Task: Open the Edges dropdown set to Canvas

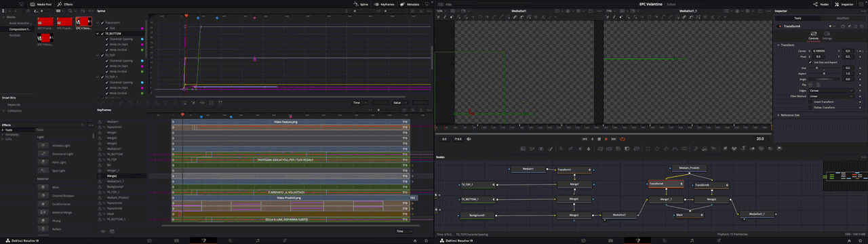Action: (831, 90)
